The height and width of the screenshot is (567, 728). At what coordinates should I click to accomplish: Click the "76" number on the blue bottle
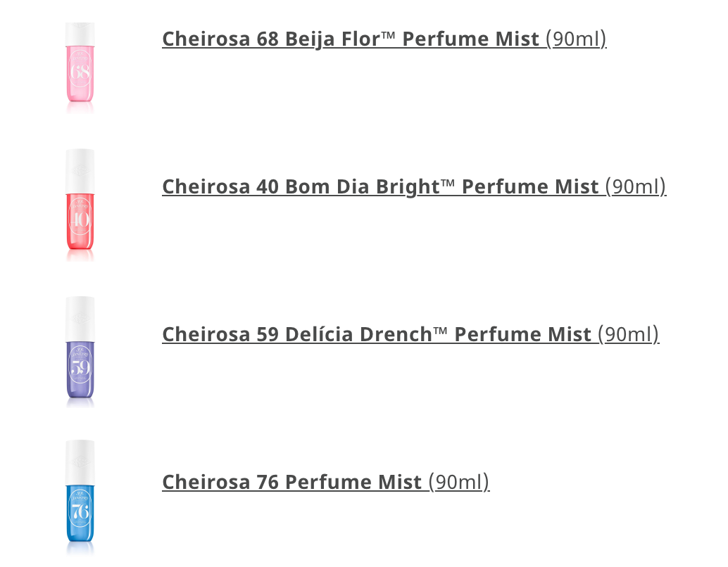pyautogui.click(x=80, y=513)
